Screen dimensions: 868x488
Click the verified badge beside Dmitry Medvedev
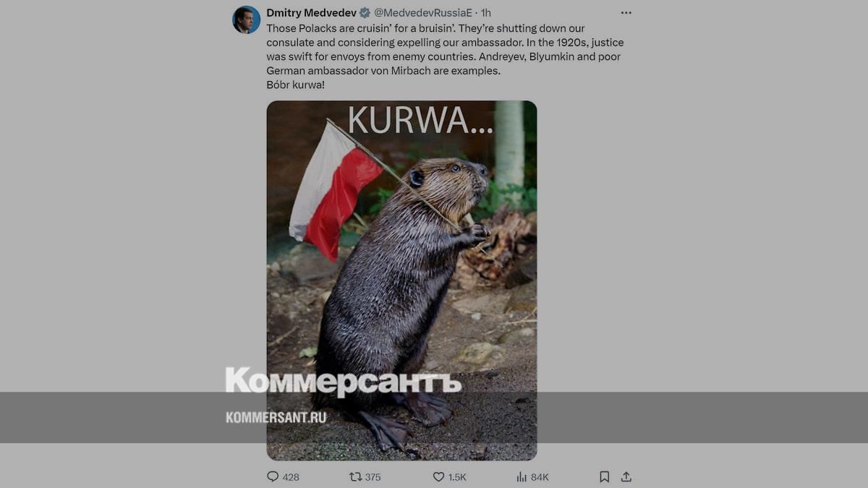(365, 13)
